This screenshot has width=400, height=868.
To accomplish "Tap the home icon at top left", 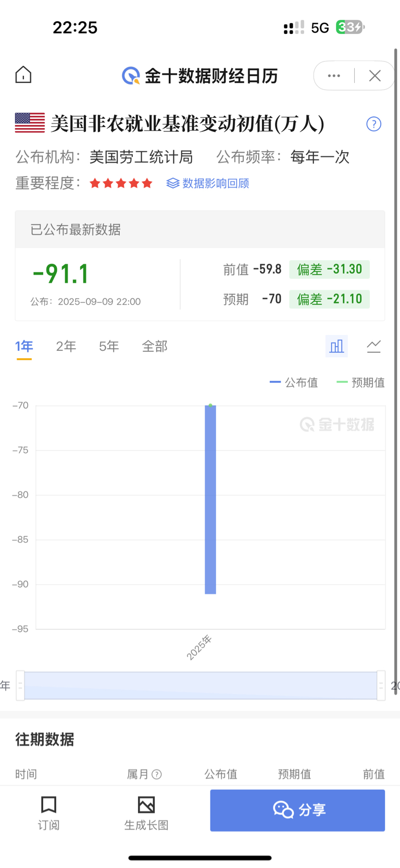I will (x=23, y=75).
